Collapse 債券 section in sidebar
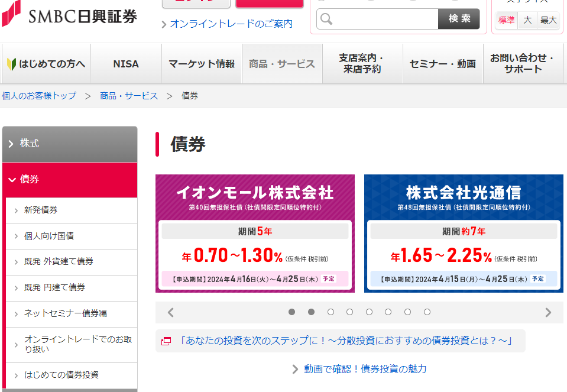Viewport: 567px width, 392px height. [70, 179]
